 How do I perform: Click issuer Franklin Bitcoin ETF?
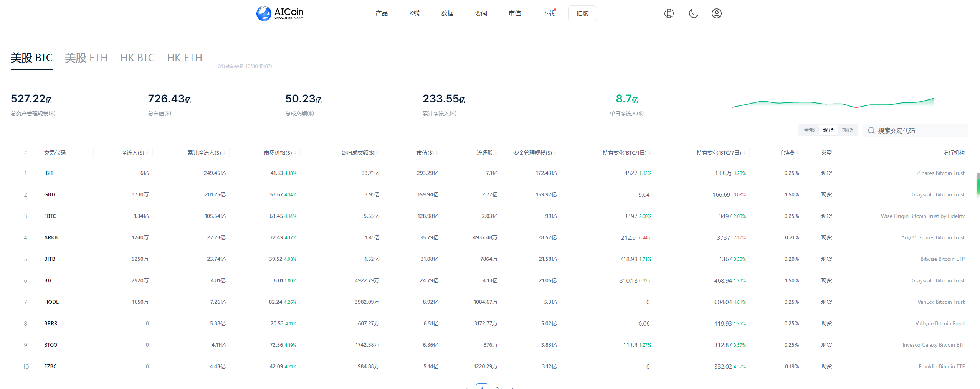tap(942, 366)
